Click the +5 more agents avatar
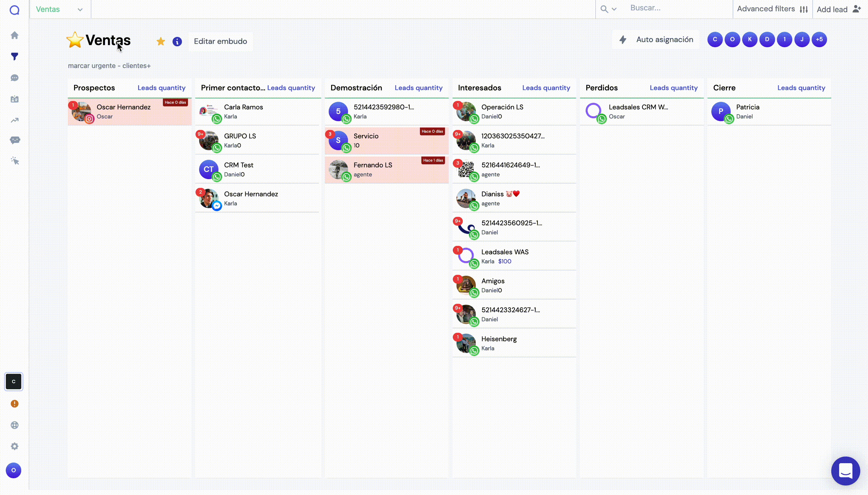The image size is (868, 495). coord(819,40)
